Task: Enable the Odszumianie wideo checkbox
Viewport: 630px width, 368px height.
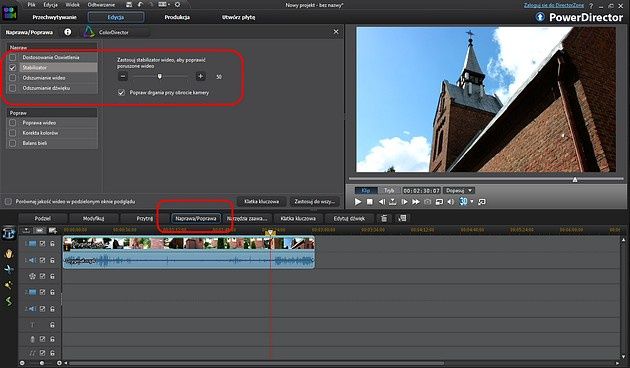Action: coord(12,78)
